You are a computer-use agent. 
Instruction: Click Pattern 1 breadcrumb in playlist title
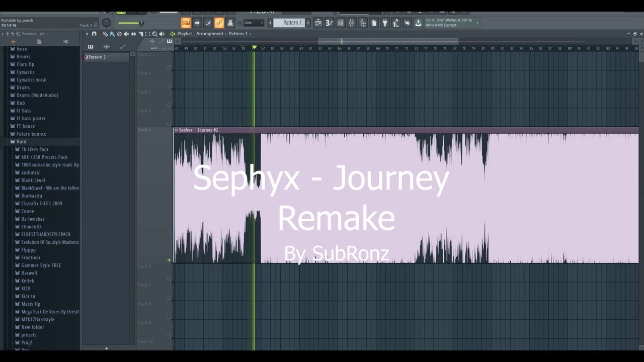[x=238, y=34]
